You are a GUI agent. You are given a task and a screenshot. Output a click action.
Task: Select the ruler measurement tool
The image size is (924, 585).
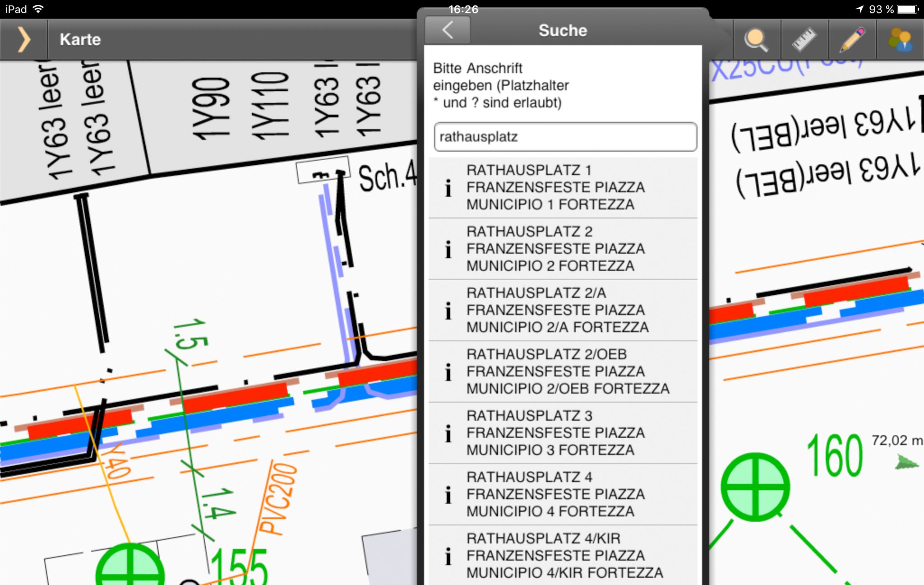(x=804, y=40)
